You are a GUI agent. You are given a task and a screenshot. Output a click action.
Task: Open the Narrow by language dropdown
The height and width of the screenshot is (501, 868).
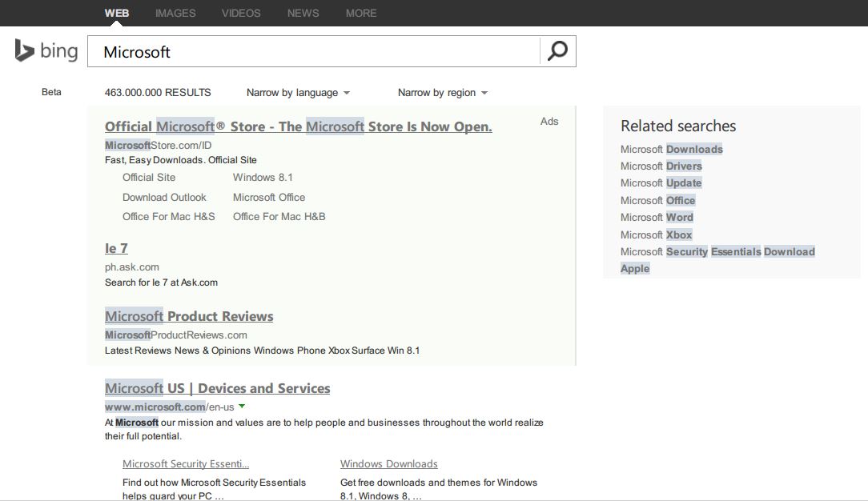297,92
